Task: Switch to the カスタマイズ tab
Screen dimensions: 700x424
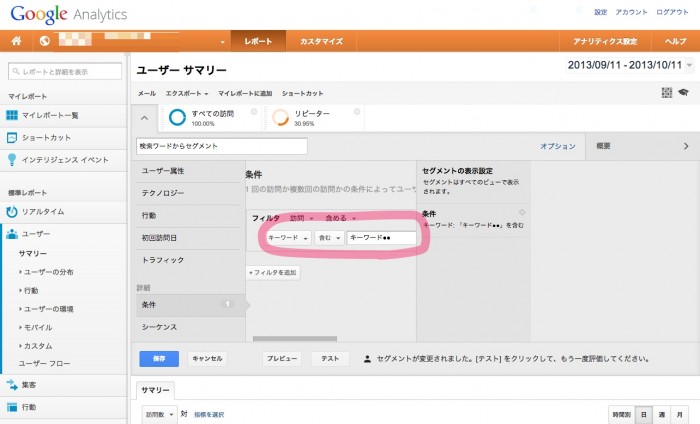Action: pyautogui.click(x=321, y=42)
